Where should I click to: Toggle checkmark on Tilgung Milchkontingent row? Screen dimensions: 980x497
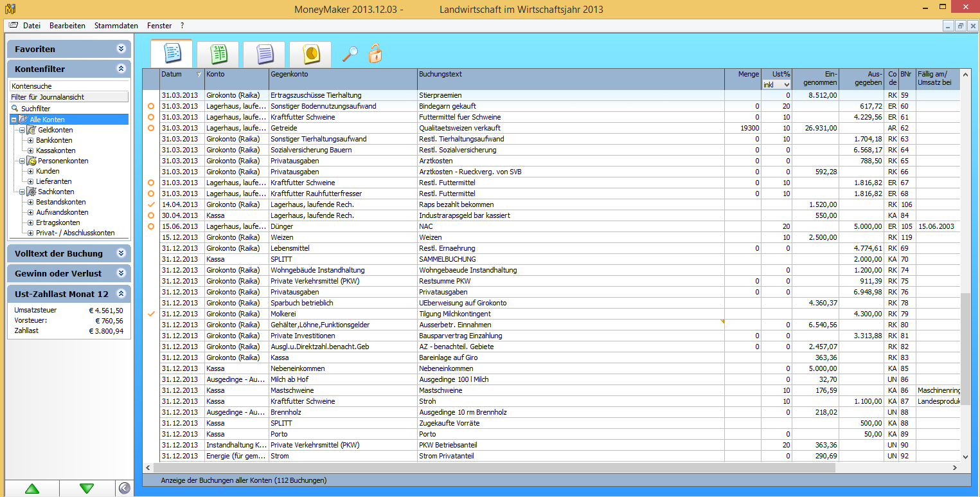(x=152, y=314)
